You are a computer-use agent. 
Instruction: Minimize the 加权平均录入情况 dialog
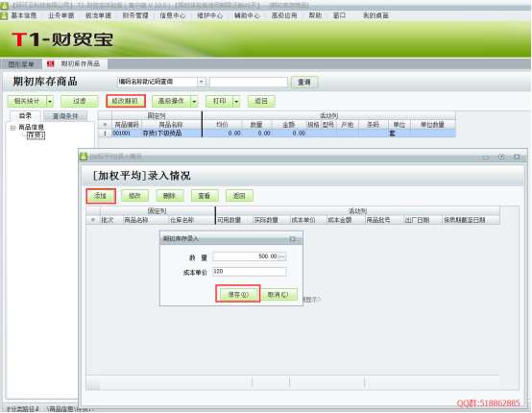[x=486, y=158]
